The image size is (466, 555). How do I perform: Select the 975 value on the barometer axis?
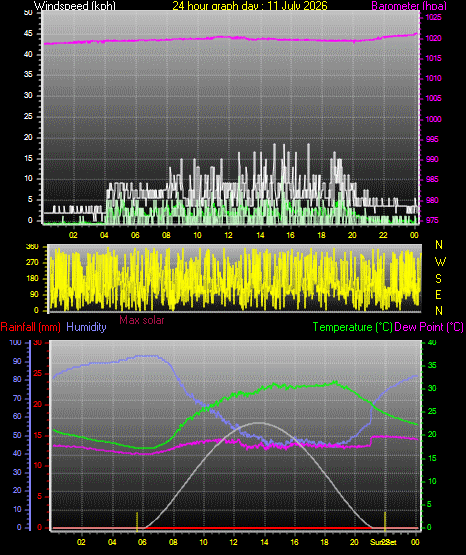[432, 221]
